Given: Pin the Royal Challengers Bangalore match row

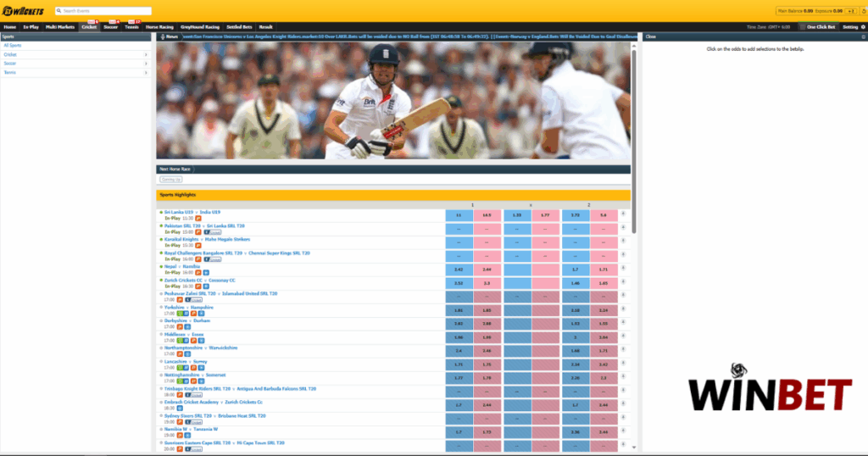Looking at the screenshot, I should 623,254.
